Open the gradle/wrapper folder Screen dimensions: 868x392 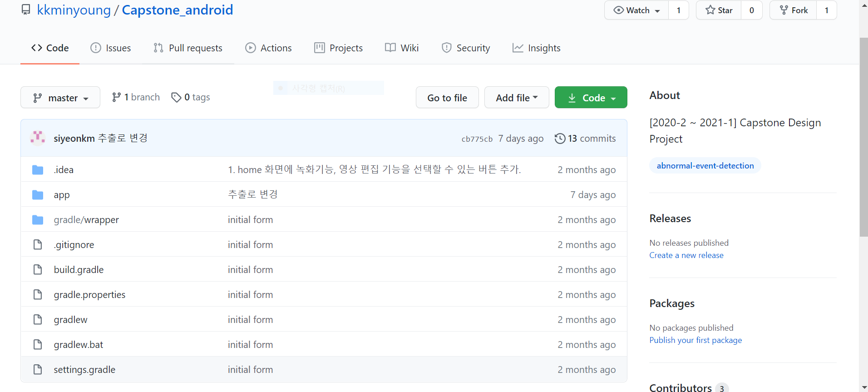pos(86,220)
